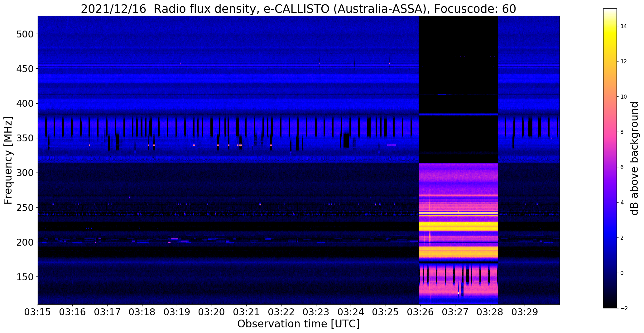The width and height of the screenshot is (644, 333).
Task: Click the 03:20 time tick label
Action: pyautogui.click(x=212, y=312)
